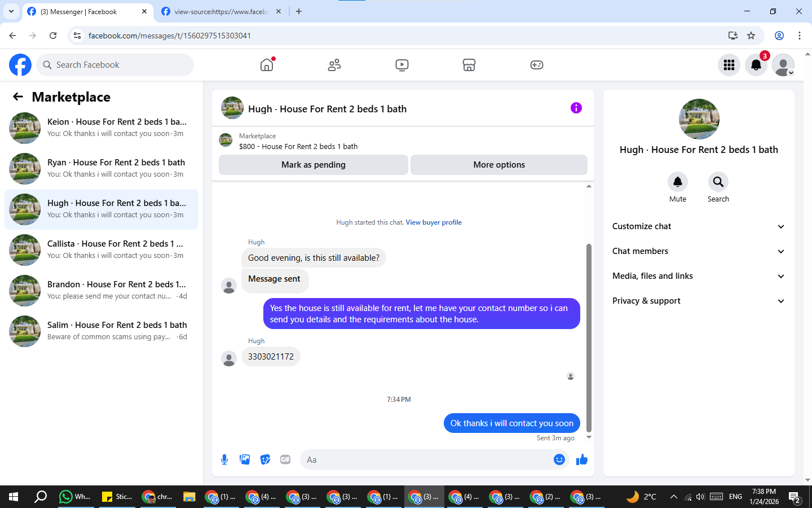Open Notifications bell with badge

756,65
